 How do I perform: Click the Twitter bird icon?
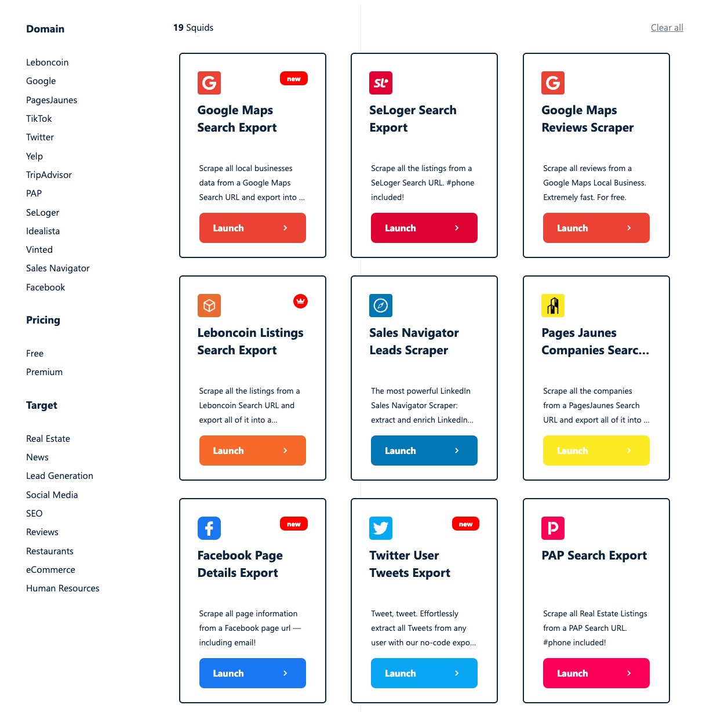coord(381,528)
